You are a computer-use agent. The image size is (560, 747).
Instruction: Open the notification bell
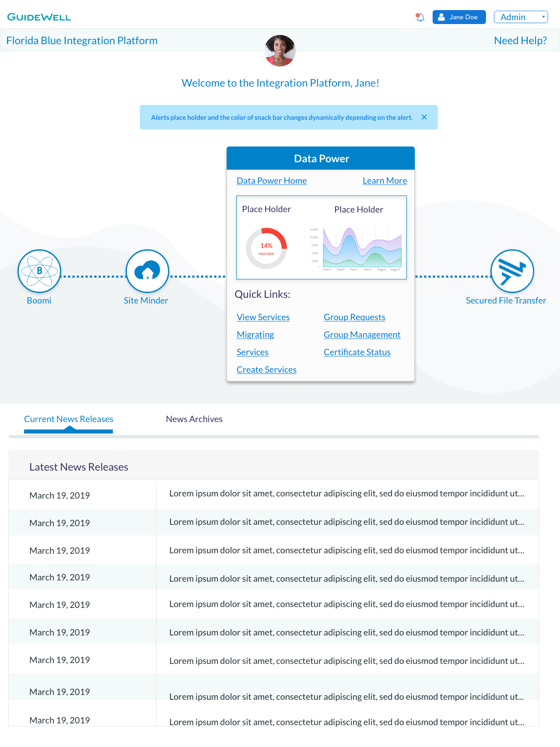420,17
